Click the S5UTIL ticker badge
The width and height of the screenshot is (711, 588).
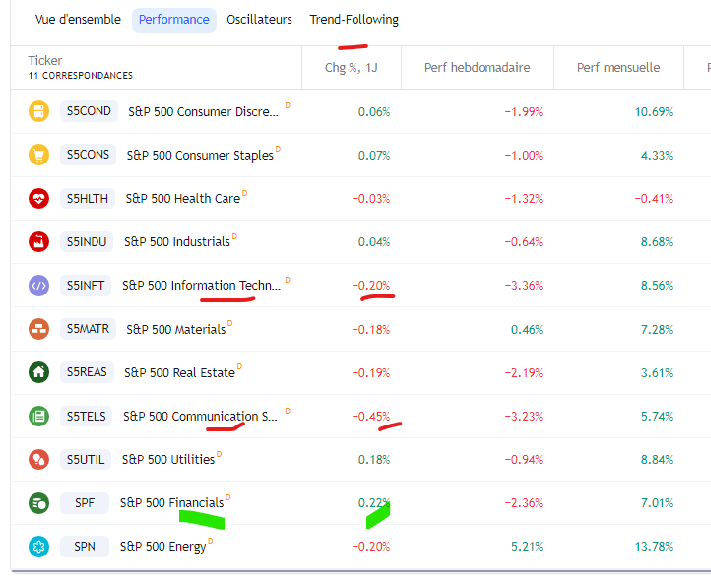pyautogui.click(x=86, y=459)
